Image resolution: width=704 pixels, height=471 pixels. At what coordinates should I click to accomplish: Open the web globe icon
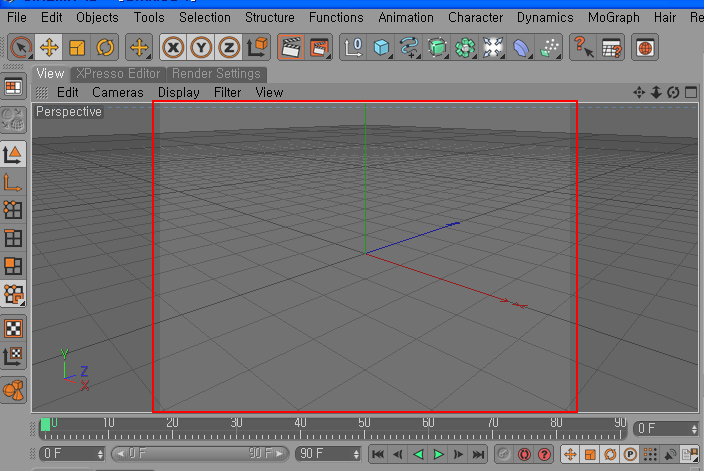[645, 47]
